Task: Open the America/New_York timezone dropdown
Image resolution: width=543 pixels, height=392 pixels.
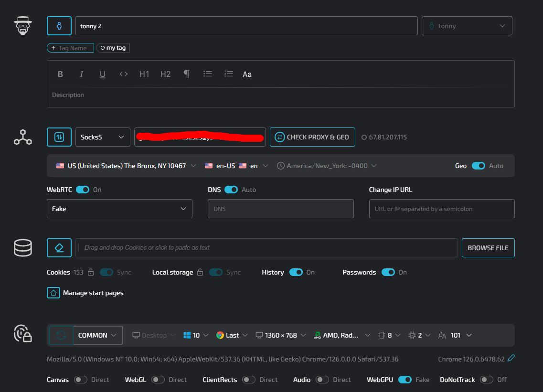Action: tap(327, 166)
